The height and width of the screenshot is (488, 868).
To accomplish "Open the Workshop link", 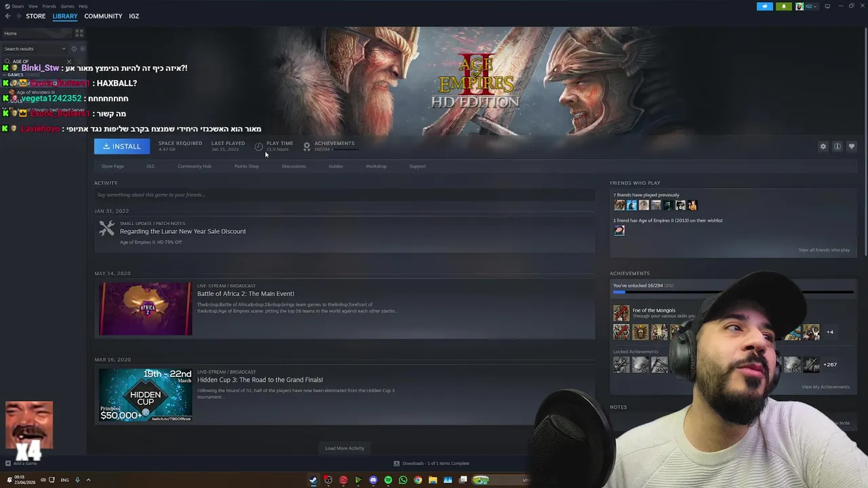I will [x=376, y=166].
